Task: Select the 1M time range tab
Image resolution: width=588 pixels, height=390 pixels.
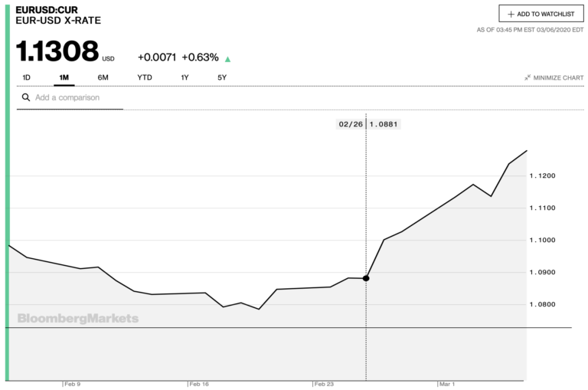Action: click(x=64, y=77)
